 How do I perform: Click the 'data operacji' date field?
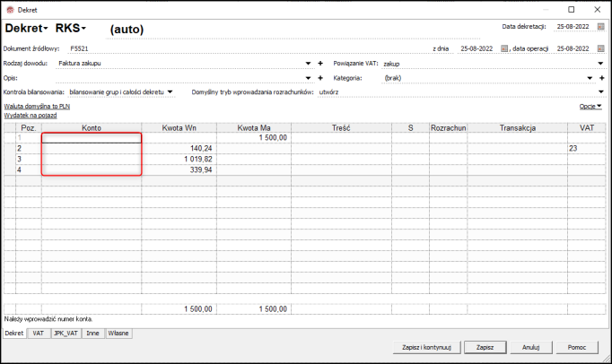(x=573, y=48)
